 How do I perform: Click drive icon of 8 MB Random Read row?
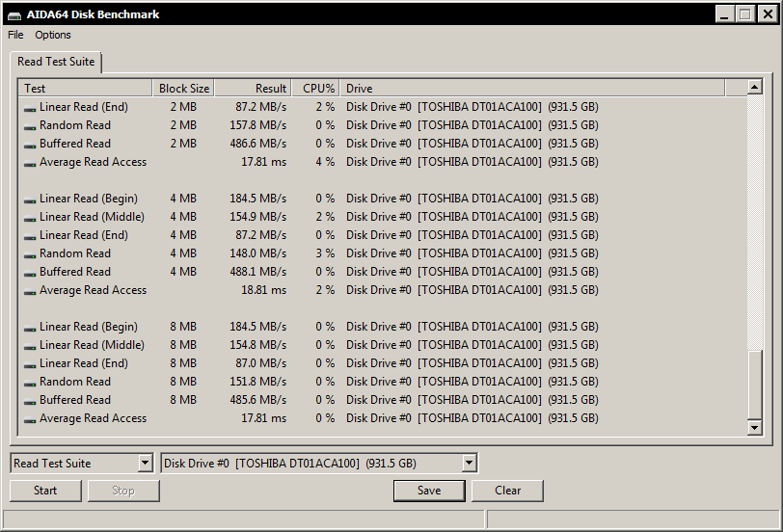pos(30,384)
